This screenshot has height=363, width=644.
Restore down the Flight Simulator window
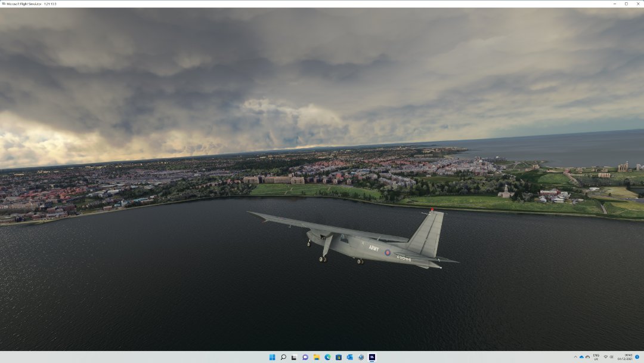(626, 4)
